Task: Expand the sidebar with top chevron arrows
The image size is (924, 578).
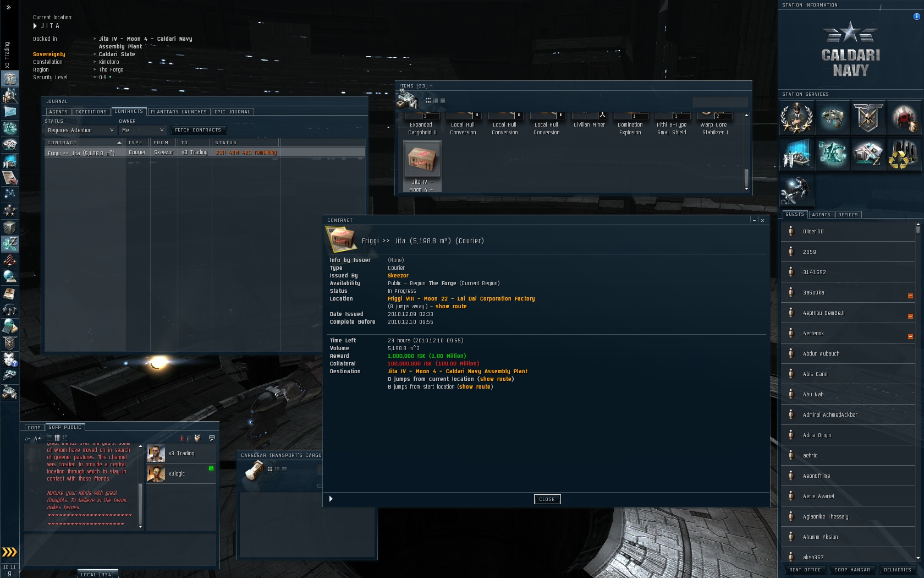Action: click(8, 7)
